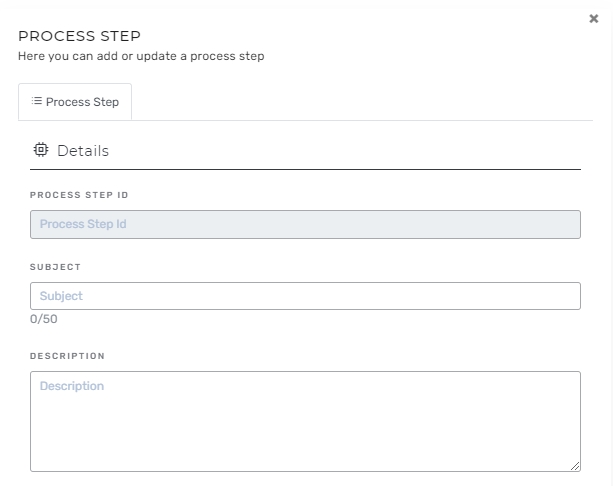The image size is (613, 486).
Task: Click the 'Description' placeholder text
Action: click(x=72, y=386)
